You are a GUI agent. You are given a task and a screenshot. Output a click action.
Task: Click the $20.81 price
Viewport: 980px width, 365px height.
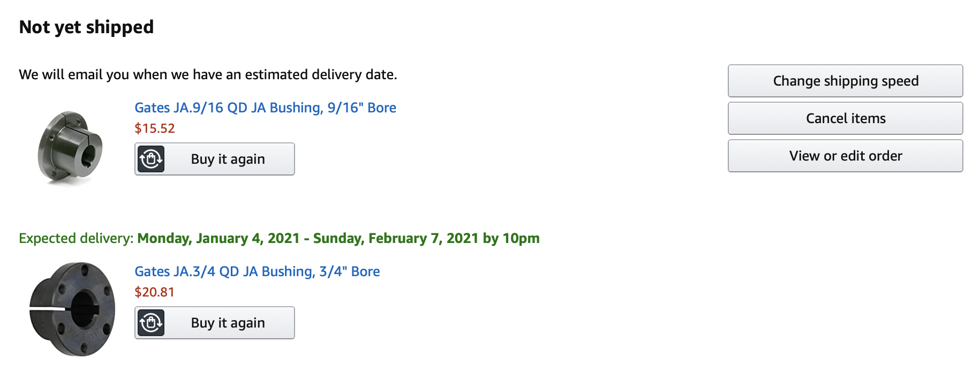pos(155,292)
